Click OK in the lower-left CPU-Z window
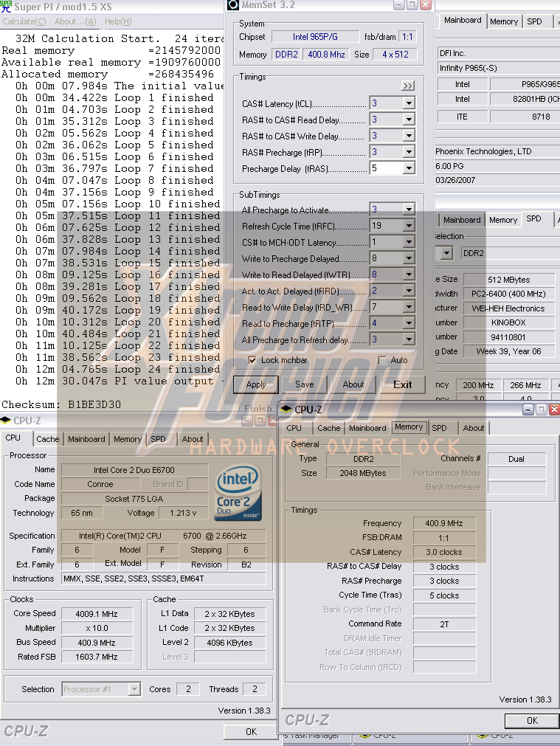Screen dimensions: 560x746 [x=251, y=732]
